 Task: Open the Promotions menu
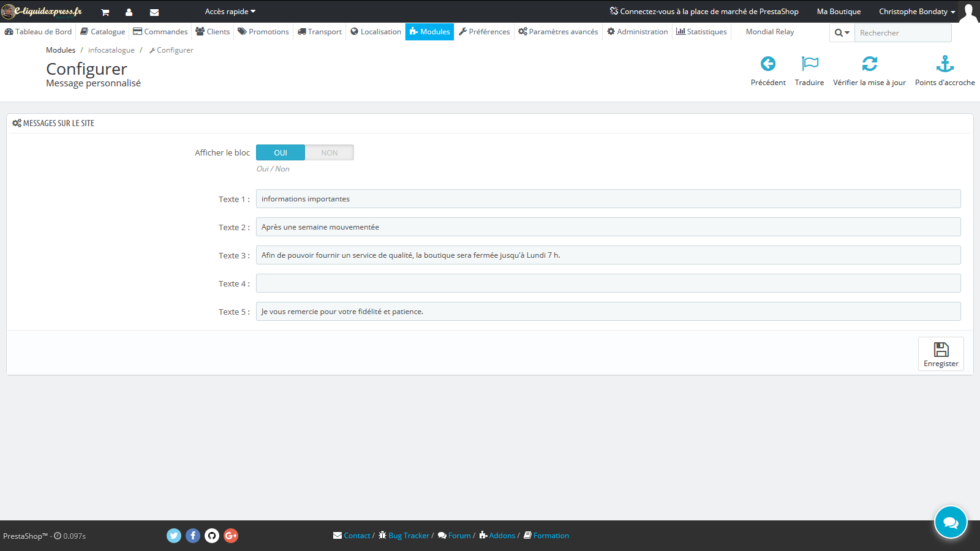pyautogui.click(x=263, y=32)
